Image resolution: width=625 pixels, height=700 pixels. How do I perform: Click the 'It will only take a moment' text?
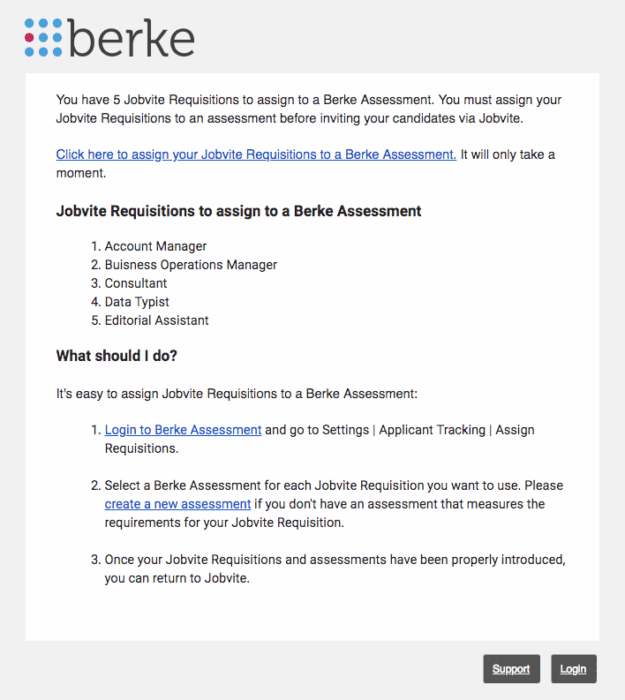[x=305, y=164]
